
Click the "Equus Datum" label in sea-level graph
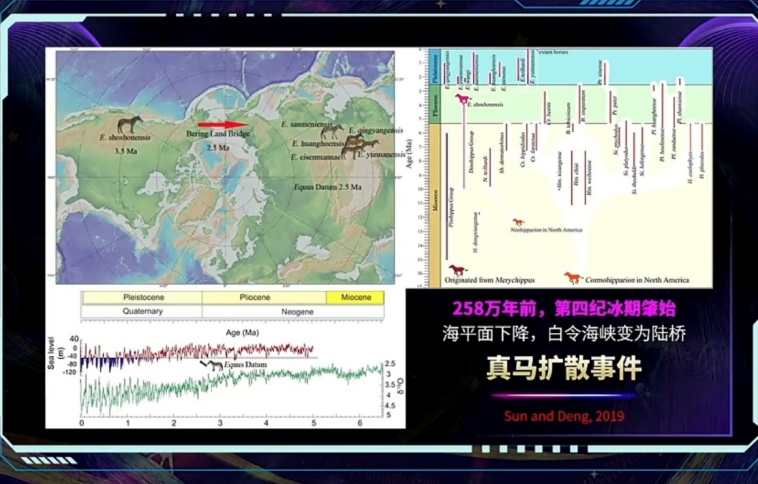click(245, 365)
